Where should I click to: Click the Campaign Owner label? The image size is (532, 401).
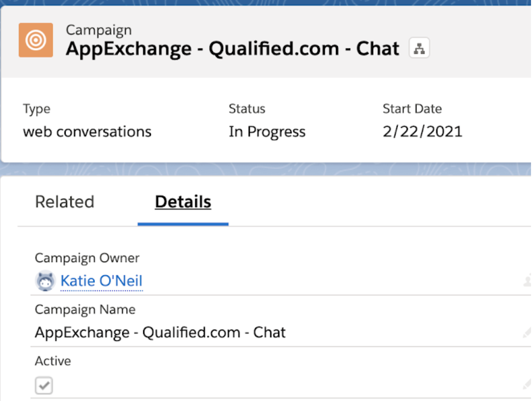tap(87, 258)
